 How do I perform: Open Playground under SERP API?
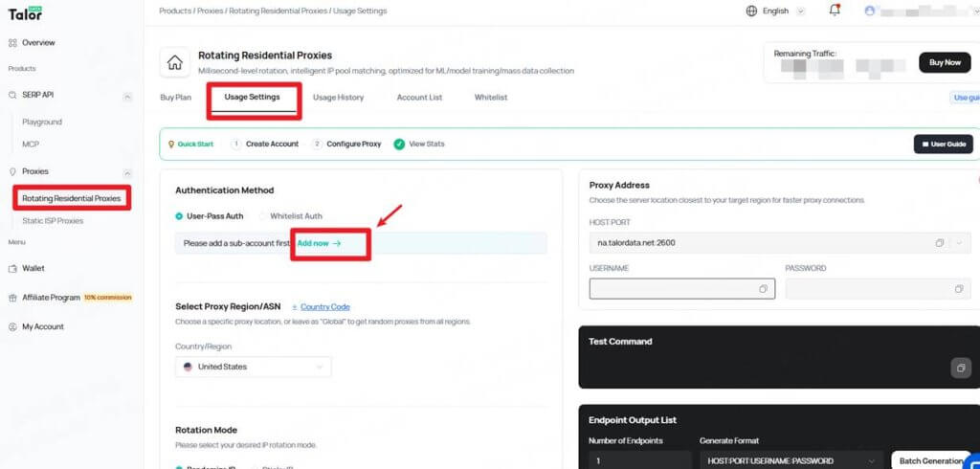coord(42,122)
